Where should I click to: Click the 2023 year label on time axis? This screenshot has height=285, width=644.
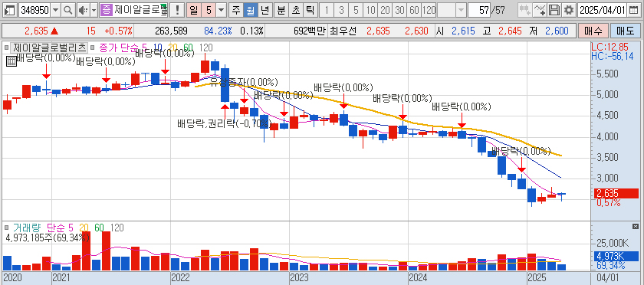pos(300,277)
